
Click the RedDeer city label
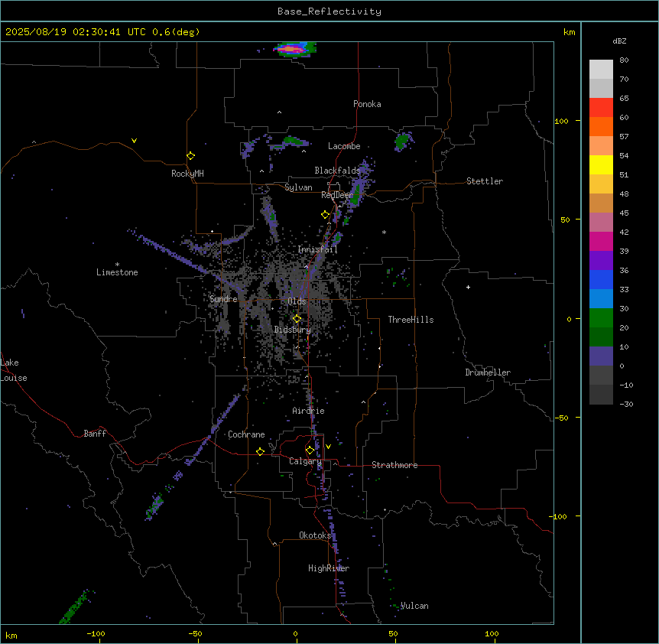(x=337, y=195)
